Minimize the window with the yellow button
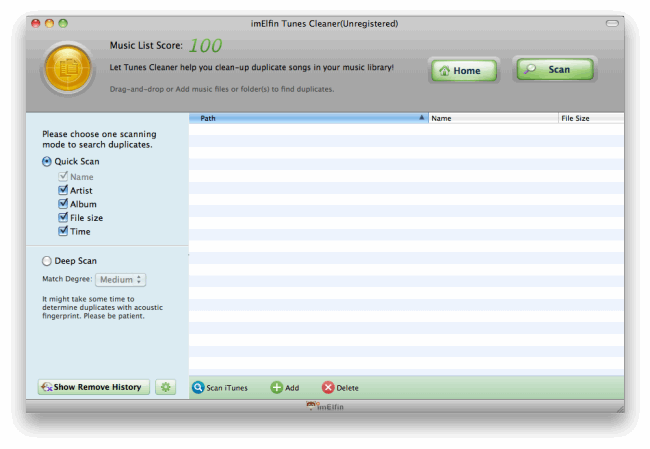The image size is (650, 449). [x=49, y=23]
